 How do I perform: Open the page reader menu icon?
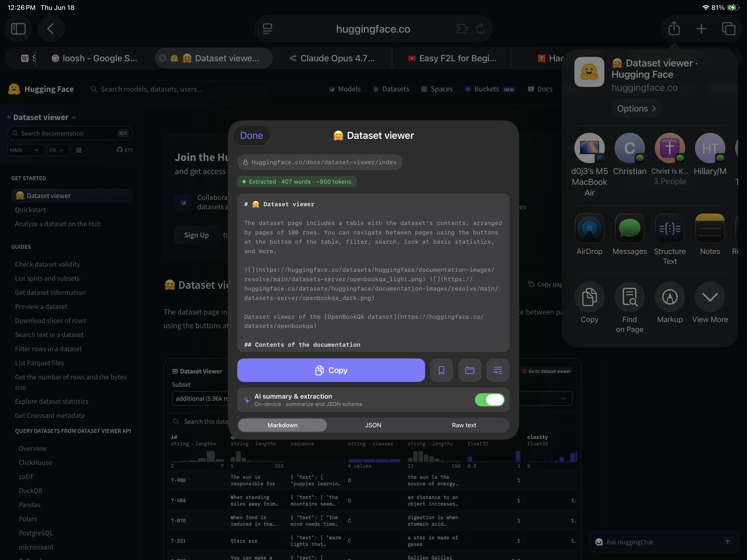(268, 29)
